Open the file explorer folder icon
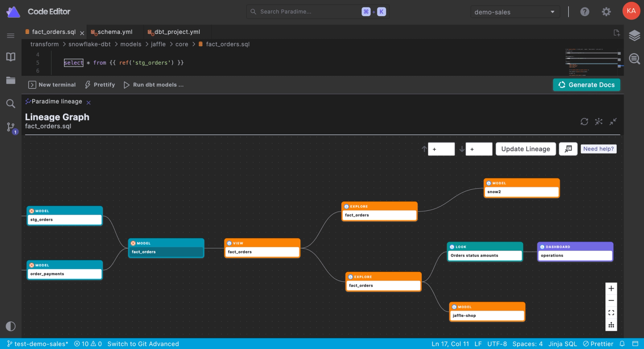This screenshot has width=644, height=349. [11, 80]
